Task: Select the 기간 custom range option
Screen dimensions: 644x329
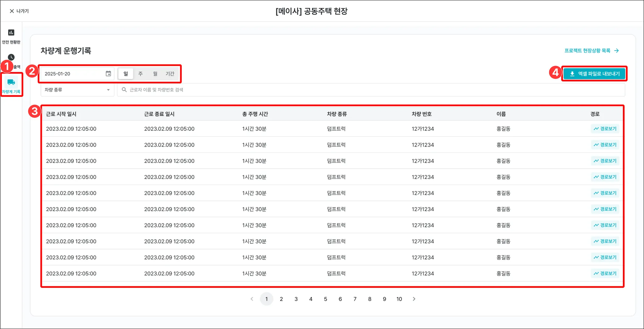Action: [x=170, y=74]
